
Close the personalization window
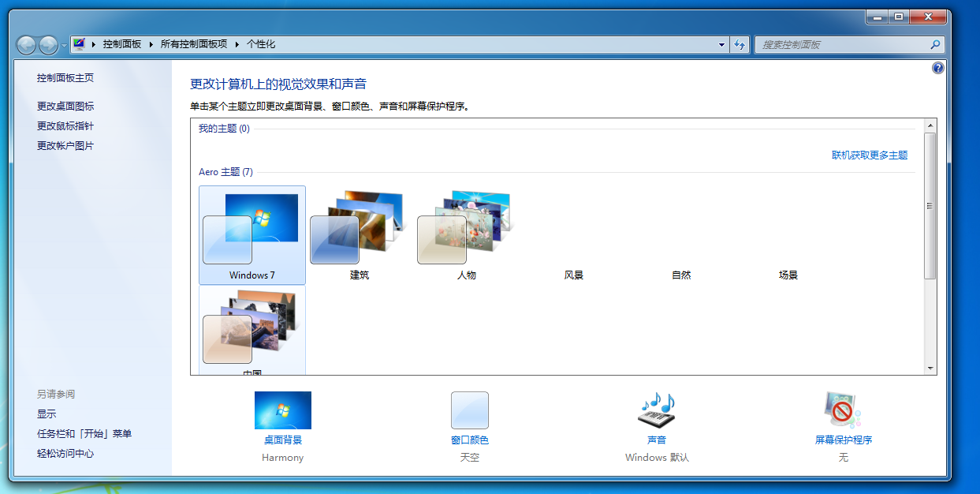[927, 17]
